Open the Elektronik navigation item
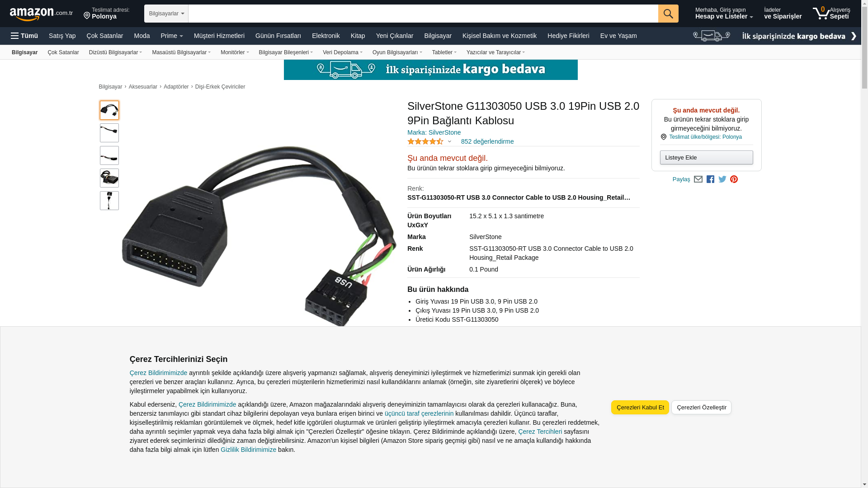This screenshot has height=488, width=868. click(x=325, y=36)
